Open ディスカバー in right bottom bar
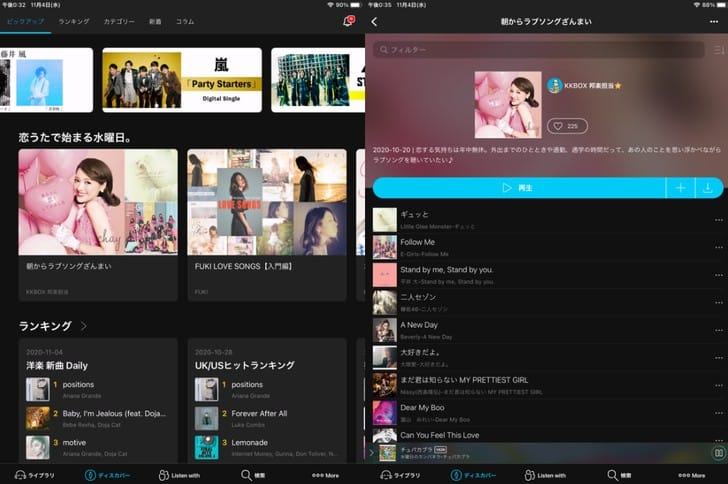This screenshot has height=484, width=728. point(473,475)
